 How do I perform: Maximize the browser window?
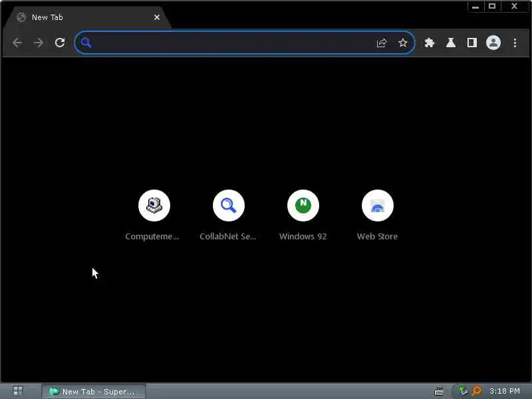point(492,7)
